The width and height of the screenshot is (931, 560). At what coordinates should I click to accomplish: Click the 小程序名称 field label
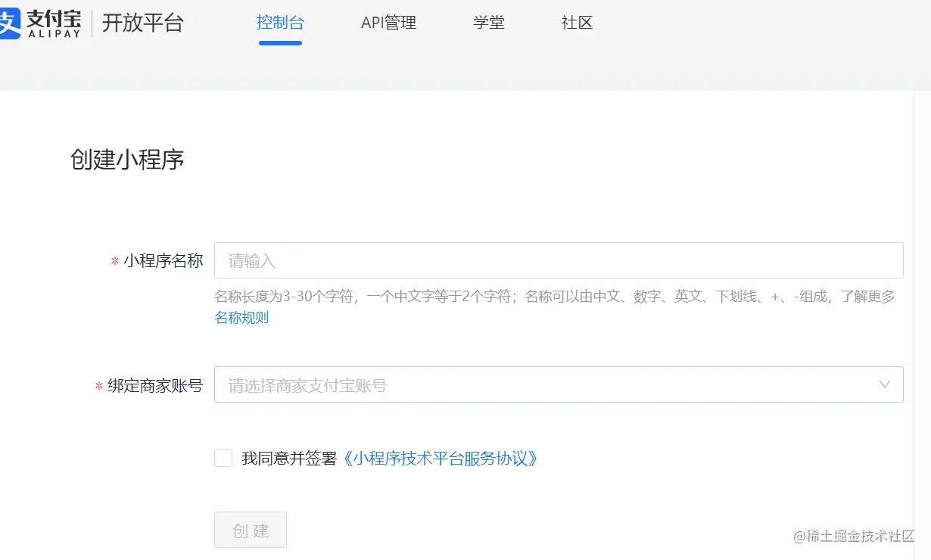163,261
